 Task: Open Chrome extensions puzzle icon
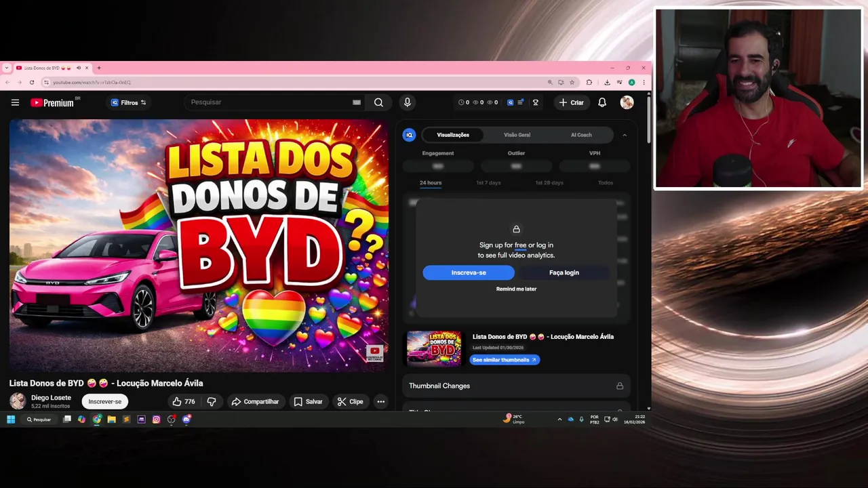point(589,82)
